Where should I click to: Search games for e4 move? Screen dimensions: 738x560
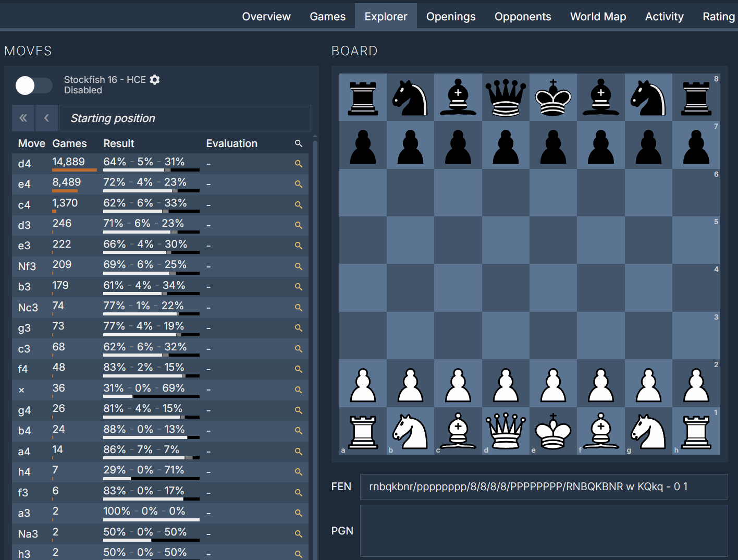299,184
